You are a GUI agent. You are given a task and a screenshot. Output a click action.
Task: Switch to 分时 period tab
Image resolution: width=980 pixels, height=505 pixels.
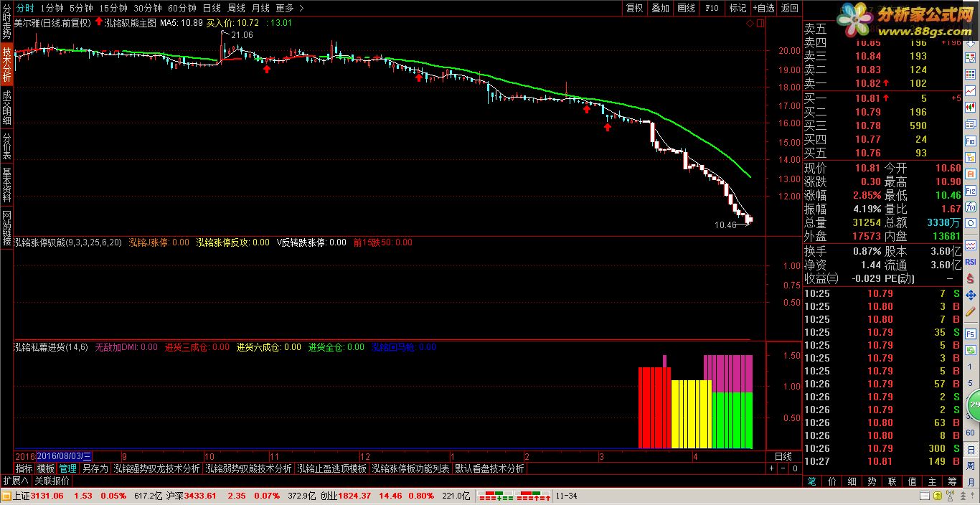25,8
